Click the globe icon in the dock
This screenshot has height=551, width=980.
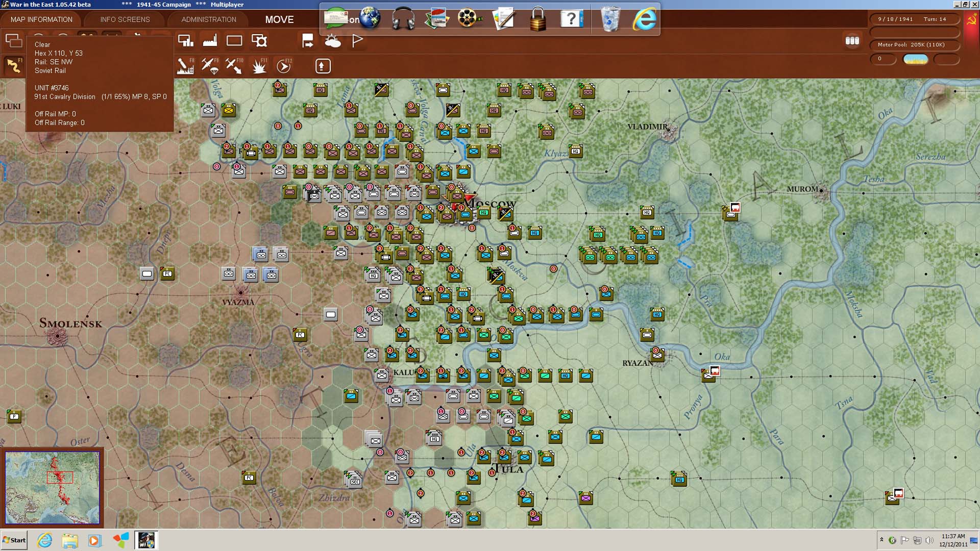pos(370,18)
